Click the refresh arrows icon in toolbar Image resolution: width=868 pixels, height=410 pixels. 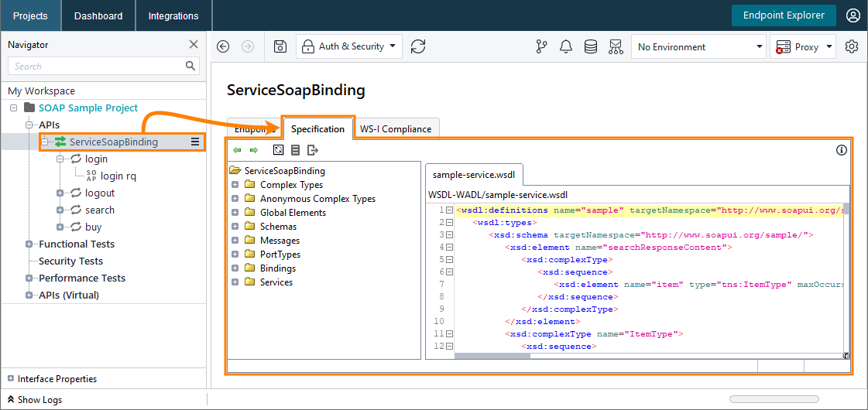tap(418, 47)
